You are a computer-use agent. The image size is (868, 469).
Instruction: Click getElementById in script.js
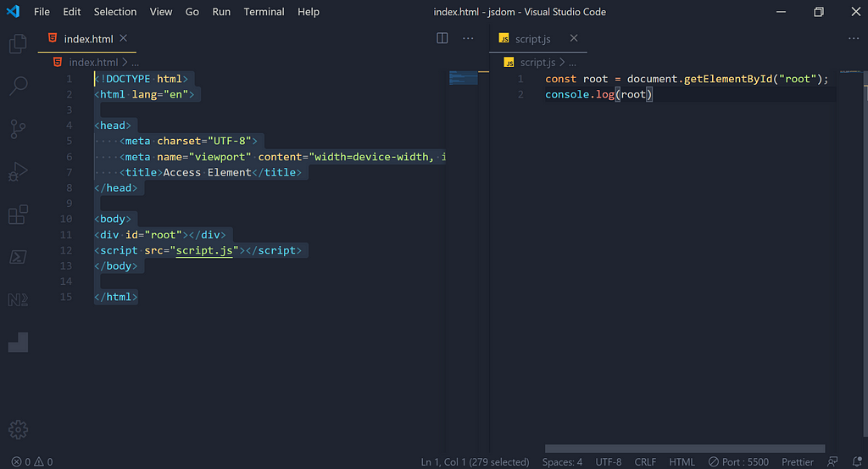click(728, 79)
